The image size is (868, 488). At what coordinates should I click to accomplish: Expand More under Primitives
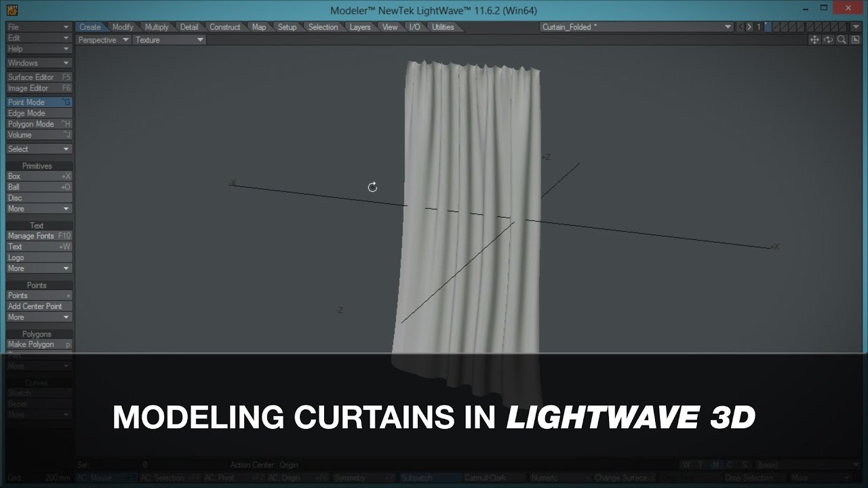(39, 209)
